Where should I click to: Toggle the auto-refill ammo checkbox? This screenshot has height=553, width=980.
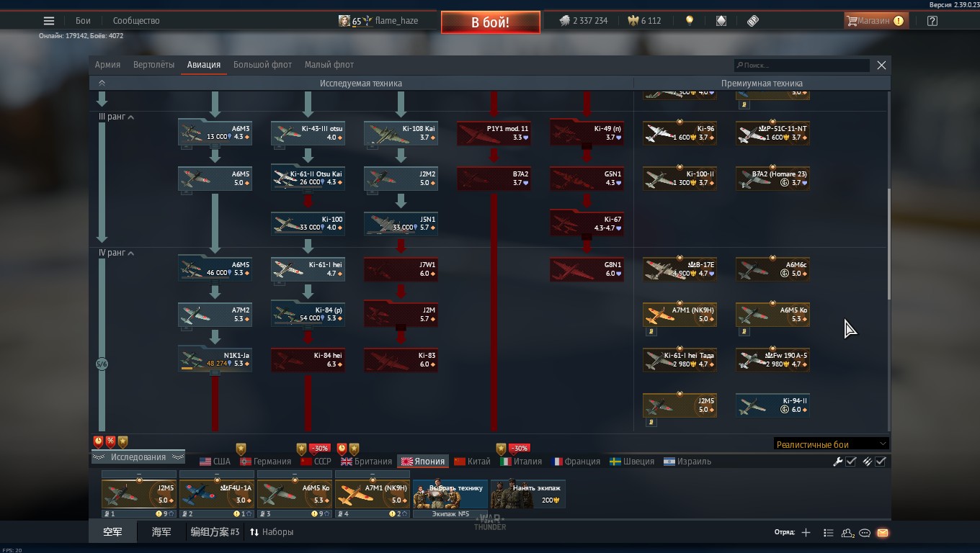point(881,462)
